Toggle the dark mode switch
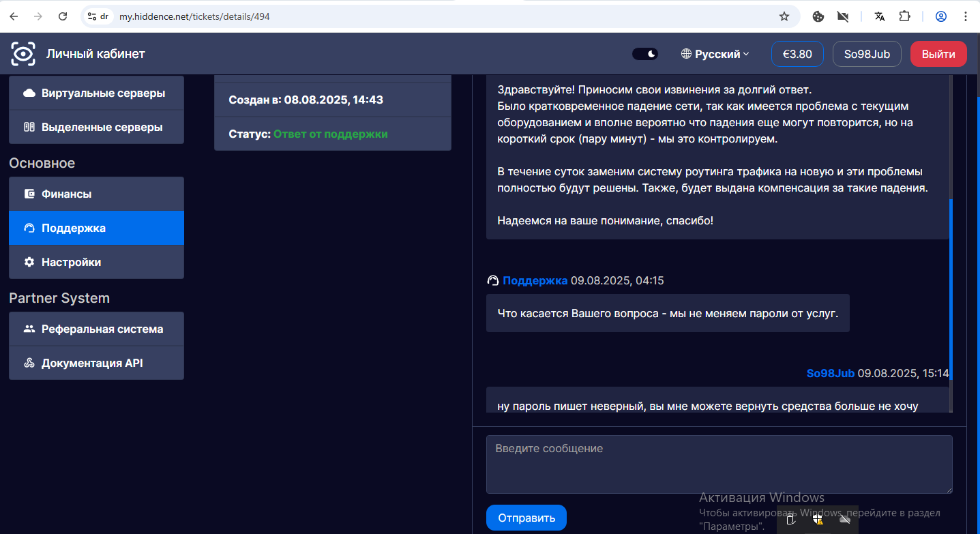Screen dimensions: 980x534 click(645, 54)
